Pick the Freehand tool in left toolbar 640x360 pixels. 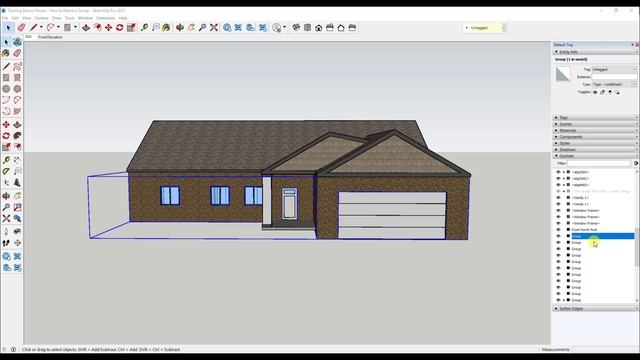tap(17, 66)
